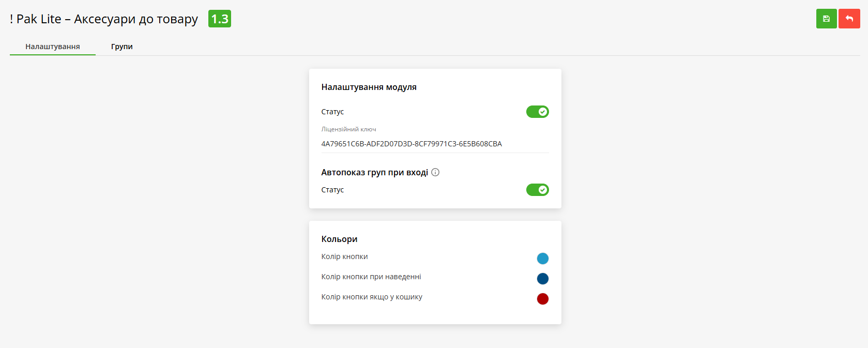Click the Статус label under Налаштування модуля
868x348 pixels.
point(332,112)
